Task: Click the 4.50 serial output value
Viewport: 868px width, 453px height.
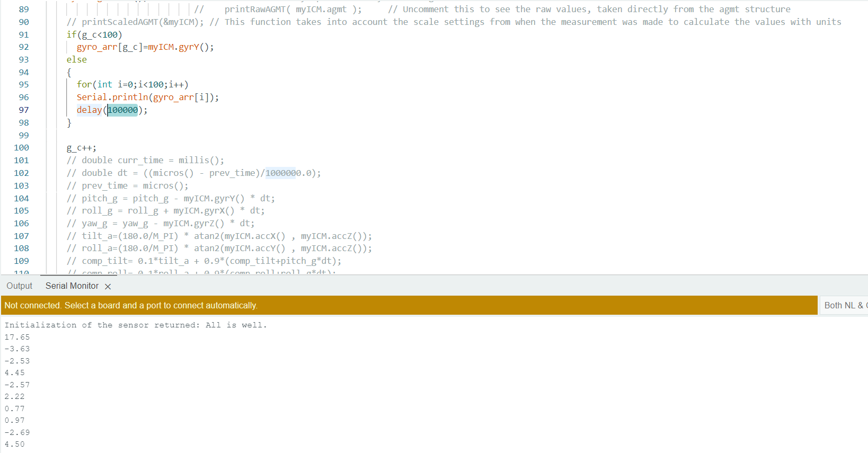Action: [15, 445]
